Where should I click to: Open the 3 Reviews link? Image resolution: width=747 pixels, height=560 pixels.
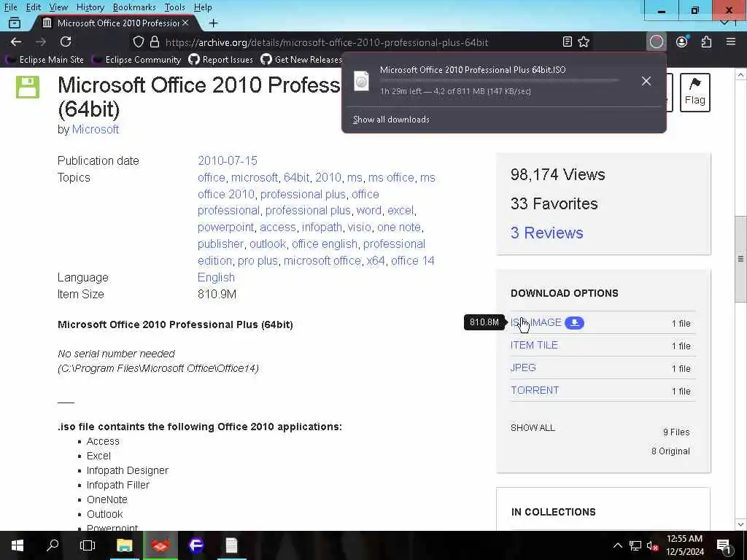point(547,233)
